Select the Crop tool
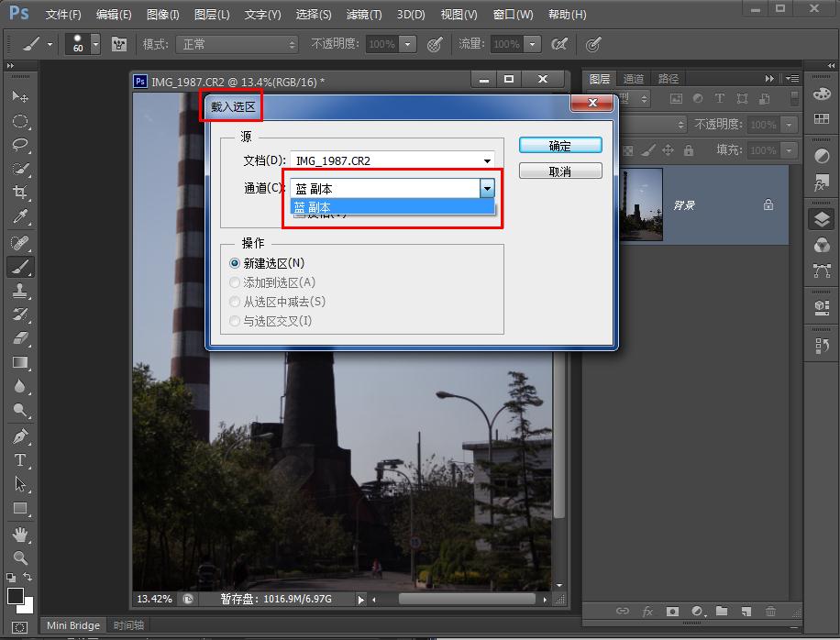Image resolution: width=840 pixels, height=640 pixels. (x=19, y=193)
